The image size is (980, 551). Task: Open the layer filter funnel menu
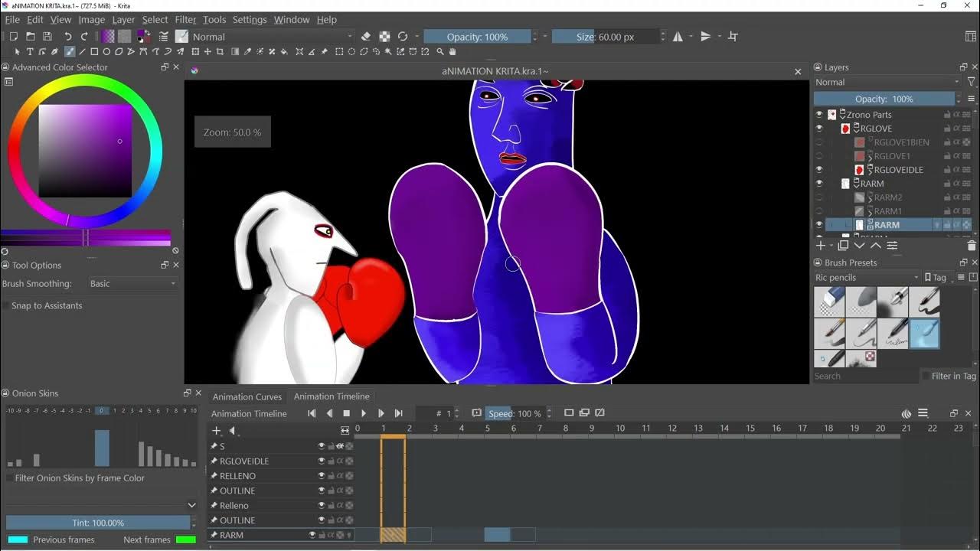point(972,82)
